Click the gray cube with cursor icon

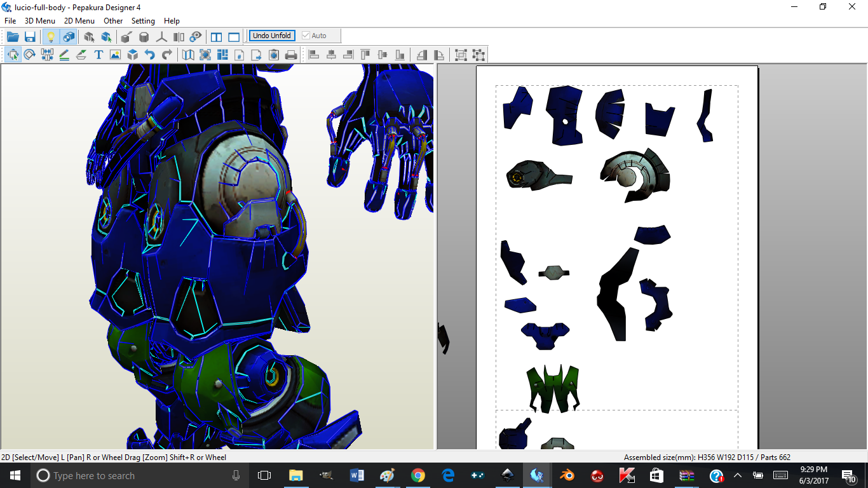90,36
